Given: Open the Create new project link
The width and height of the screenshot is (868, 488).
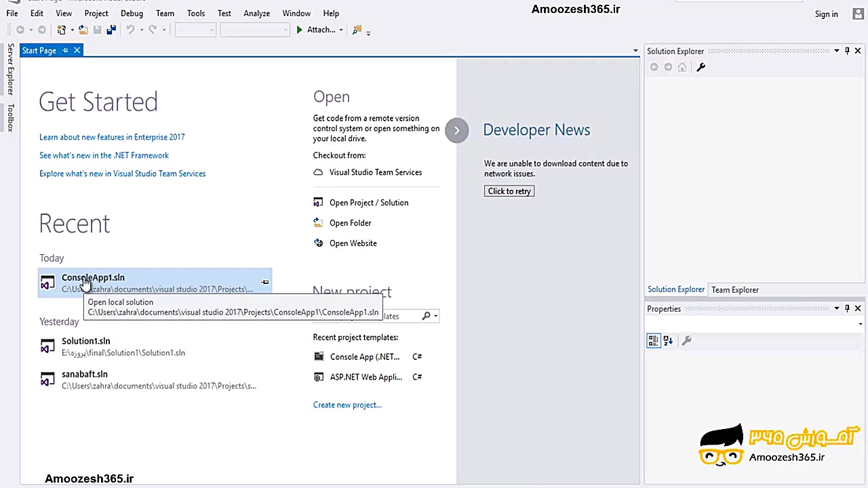Looking at the screenshot, I should 347,405.
